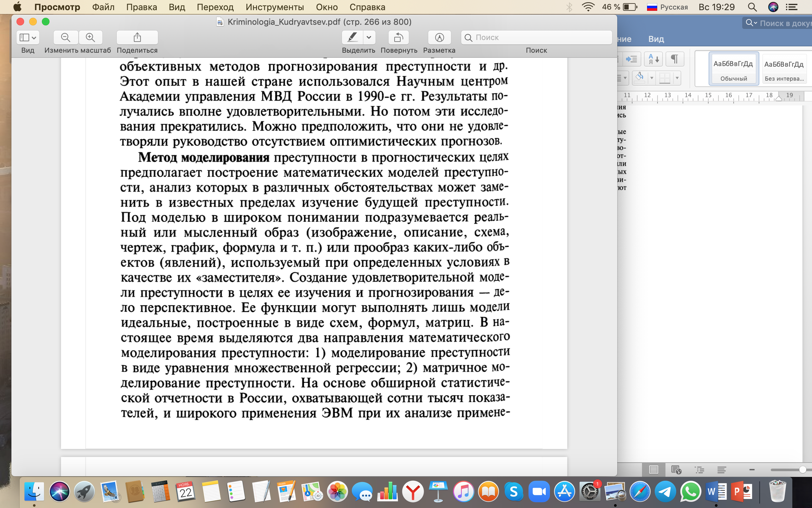Switch Word to print layout view

[653, 470]
